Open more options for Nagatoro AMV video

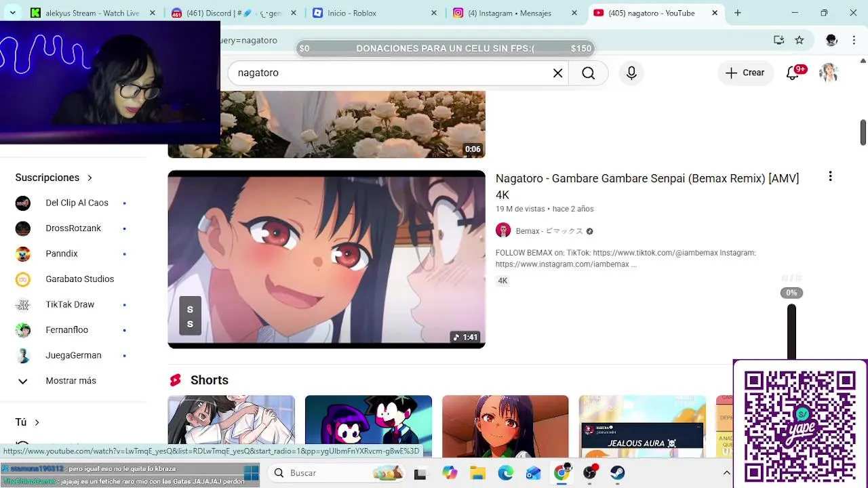tap(830, 177)
